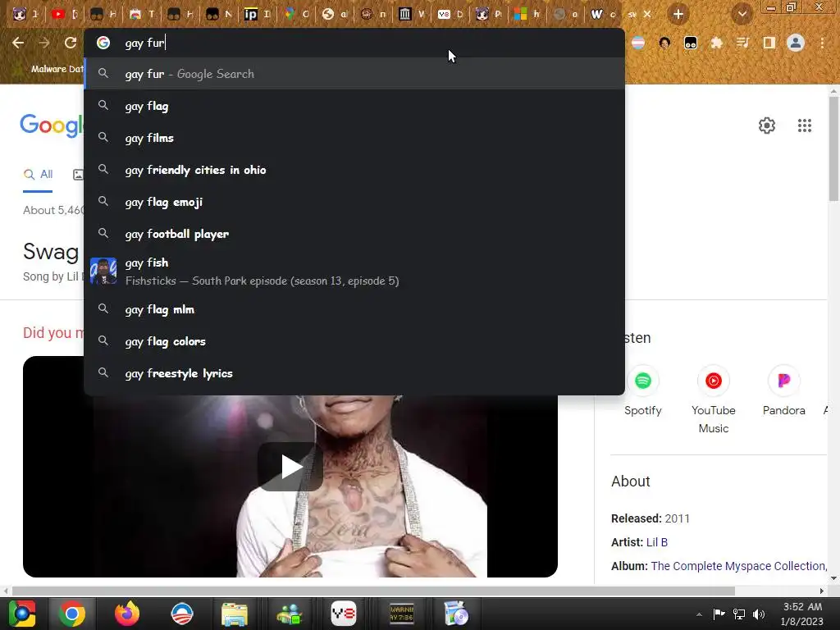The height and width of the screenshot is (630, 840).
Task: Click the address bar text 'gay fur'
Action: 144,43
